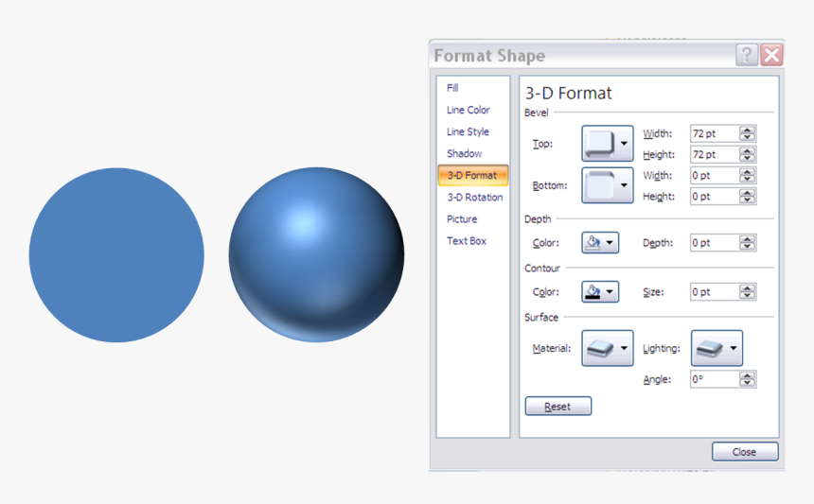Open the Shadow category
Image resolution: width=814 pixels, height=504 pixels.
coord(464,153)
